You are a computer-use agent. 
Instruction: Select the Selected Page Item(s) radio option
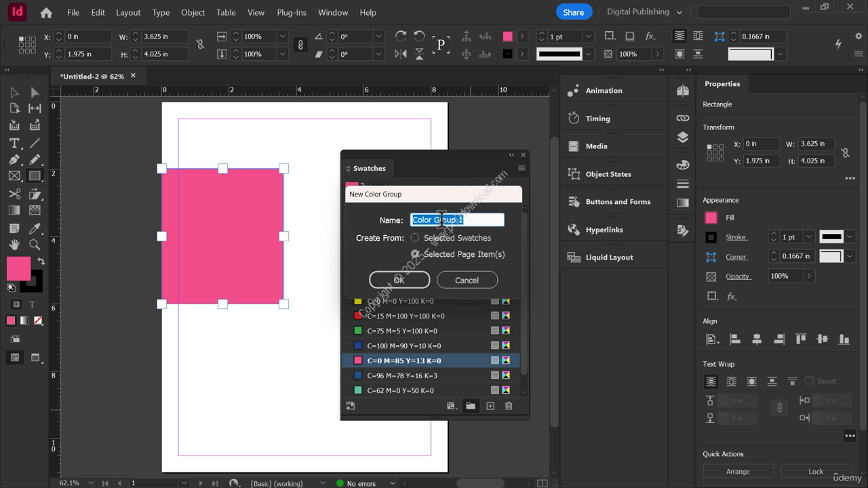pyautogui.click(x=415, y=254)
